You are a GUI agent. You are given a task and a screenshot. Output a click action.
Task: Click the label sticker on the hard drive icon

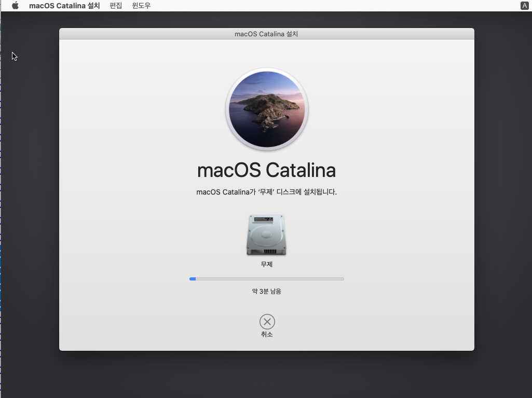pyautogui.click(x=264, y=219)
